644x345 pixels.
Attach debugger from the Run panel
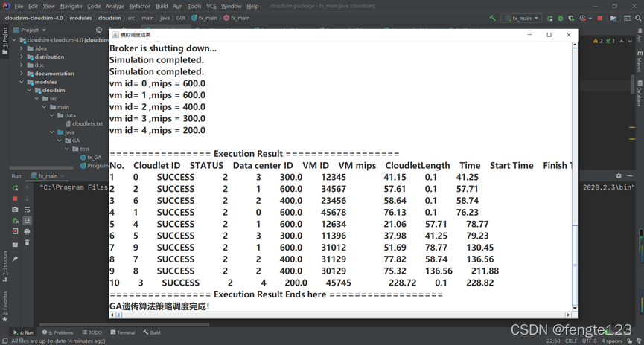click(x=15, y=221)
